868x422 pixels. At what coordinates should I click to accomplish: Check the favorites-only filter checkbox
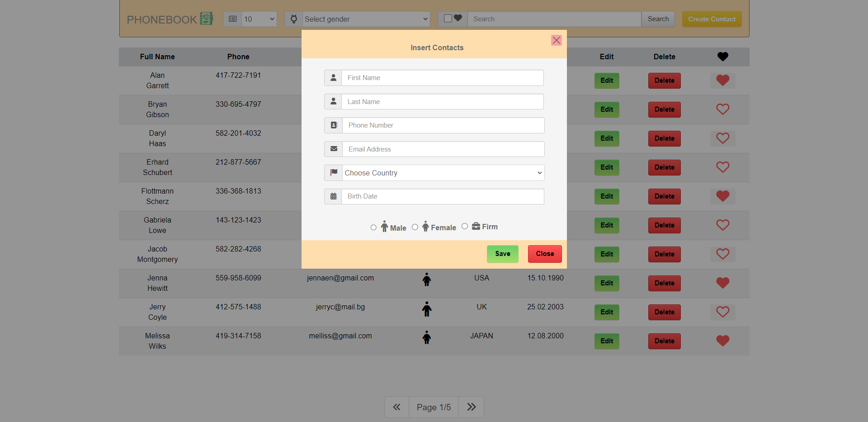(x=448, y=19)
